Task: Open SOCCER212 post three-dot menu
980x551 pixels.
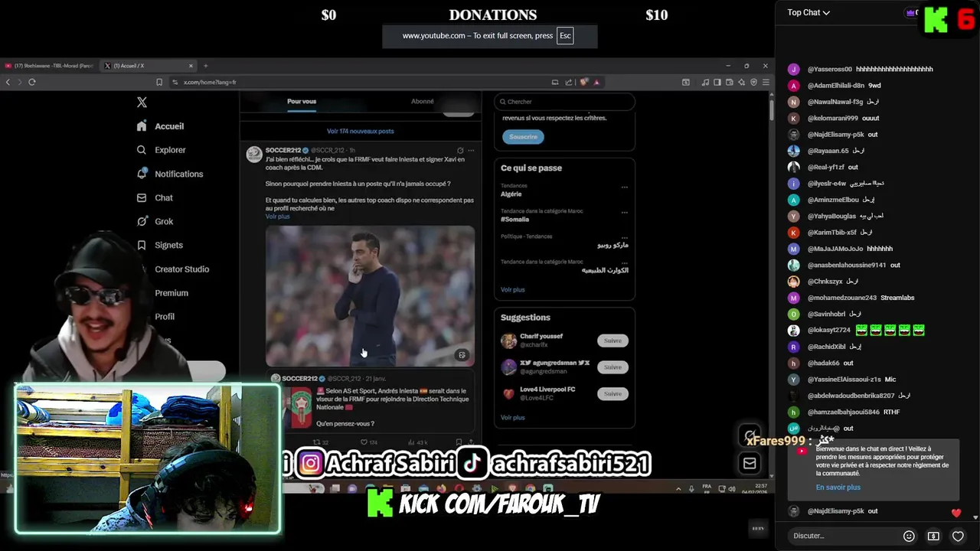Action: (472, 150)
